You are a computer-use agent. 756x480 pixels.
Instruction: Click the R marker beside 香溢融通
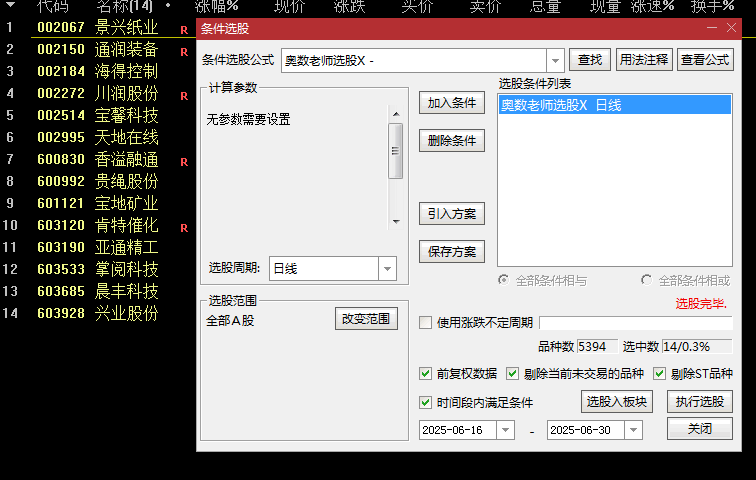(x=184, y=162)
